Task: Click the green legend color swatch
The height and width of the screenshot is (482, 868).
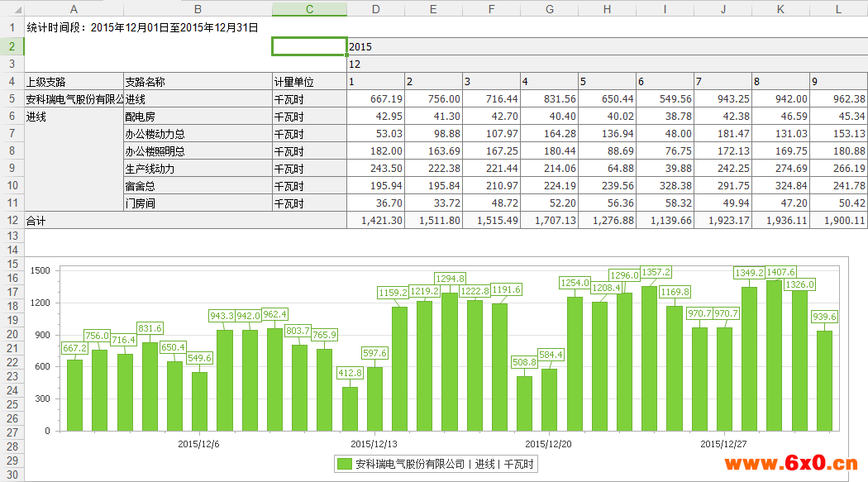Action: point(345,464)
